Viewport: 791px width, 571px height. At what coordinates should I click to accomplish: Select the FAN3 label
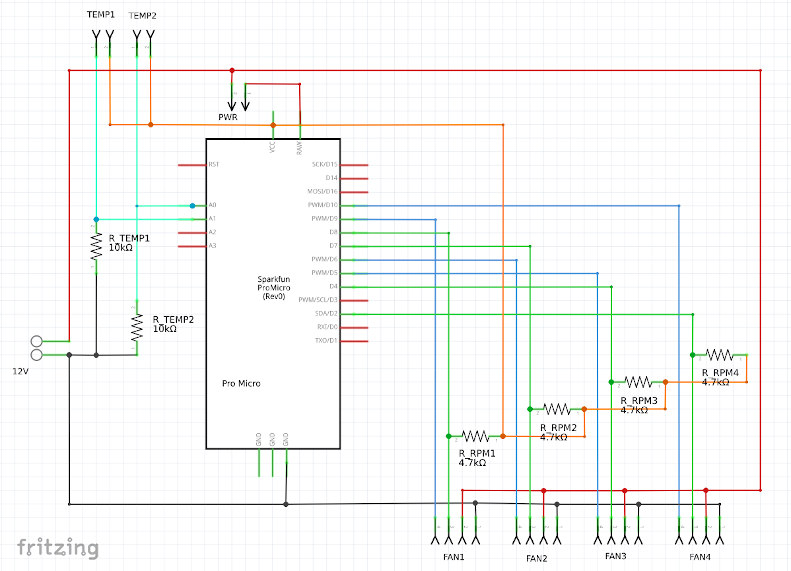pos(616,556)
